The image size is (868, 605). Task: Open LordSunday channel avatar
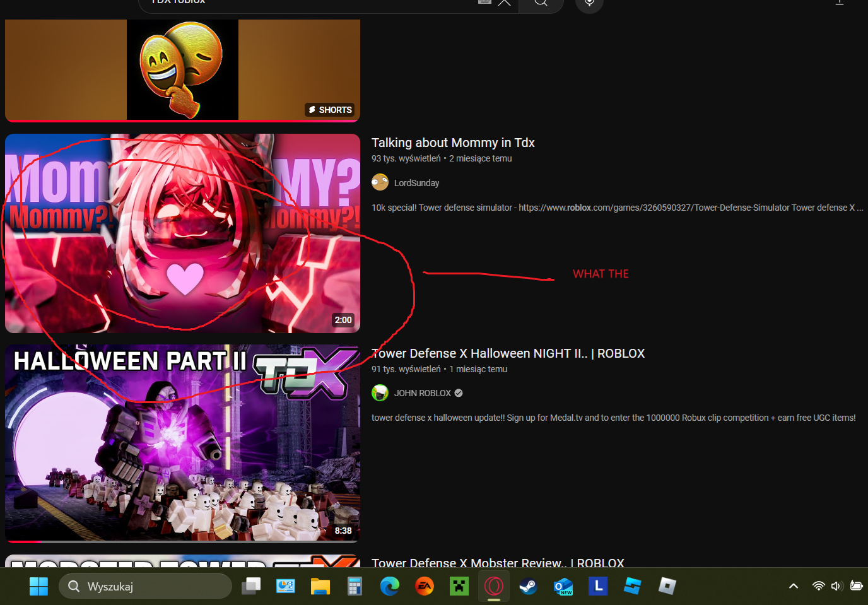point(380,182)
